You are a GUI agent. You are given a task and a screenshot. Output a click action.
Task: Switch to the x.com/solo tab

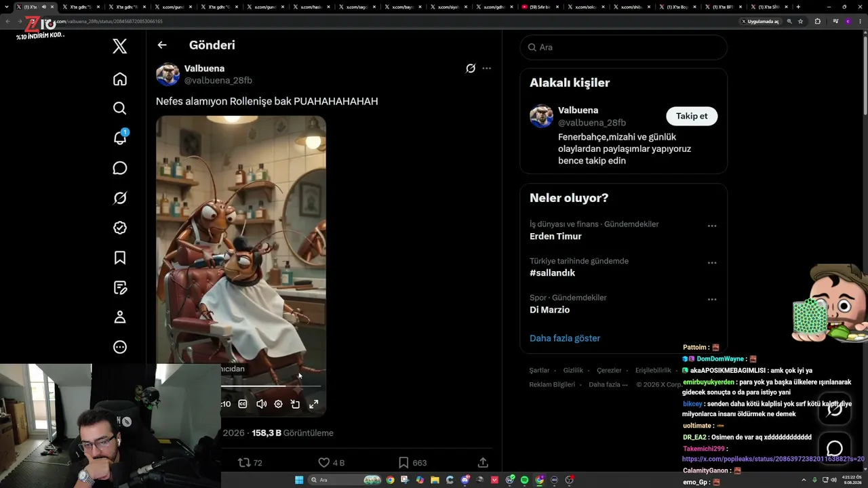click(585, 7)
